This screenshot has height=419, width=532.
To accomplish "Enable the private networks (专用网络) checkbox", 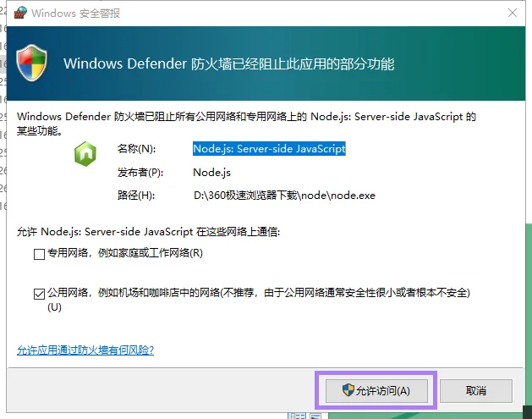I will click(40, 254).
